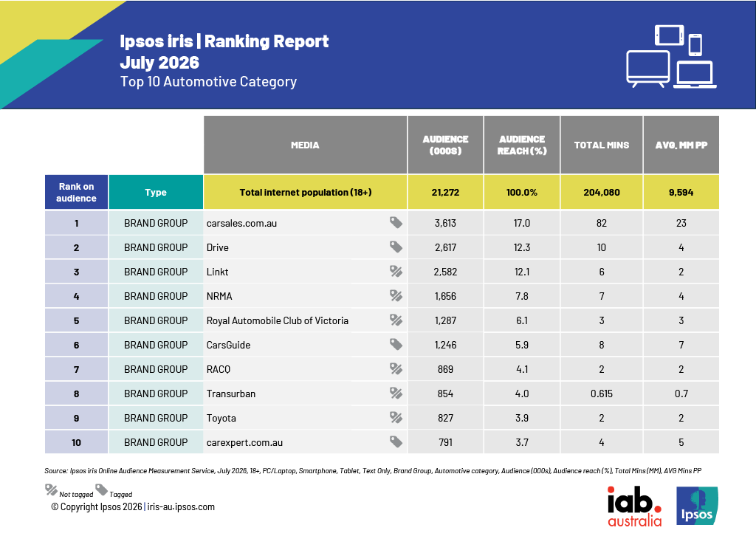Select the Rank on audience header cell
This screenshot has height=536, width=756.
tap(76, 192)
